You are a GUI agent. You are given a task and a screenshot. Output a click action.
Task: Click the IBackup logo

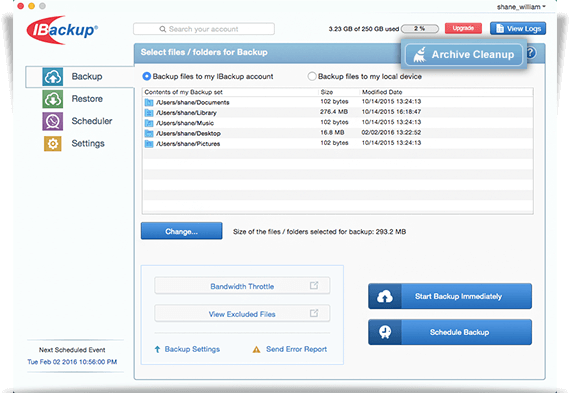pos(62,30)
